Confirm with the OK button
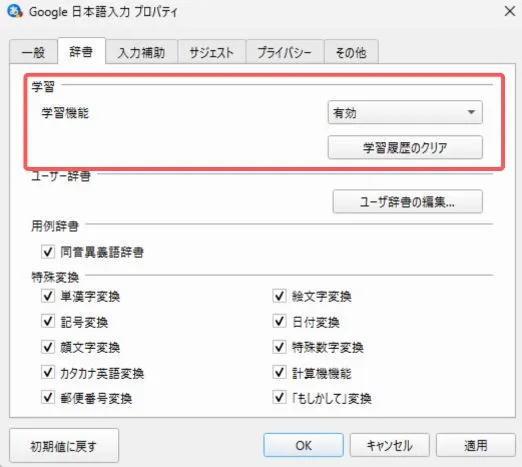This screenshot has height=467, width=522. 303,445
